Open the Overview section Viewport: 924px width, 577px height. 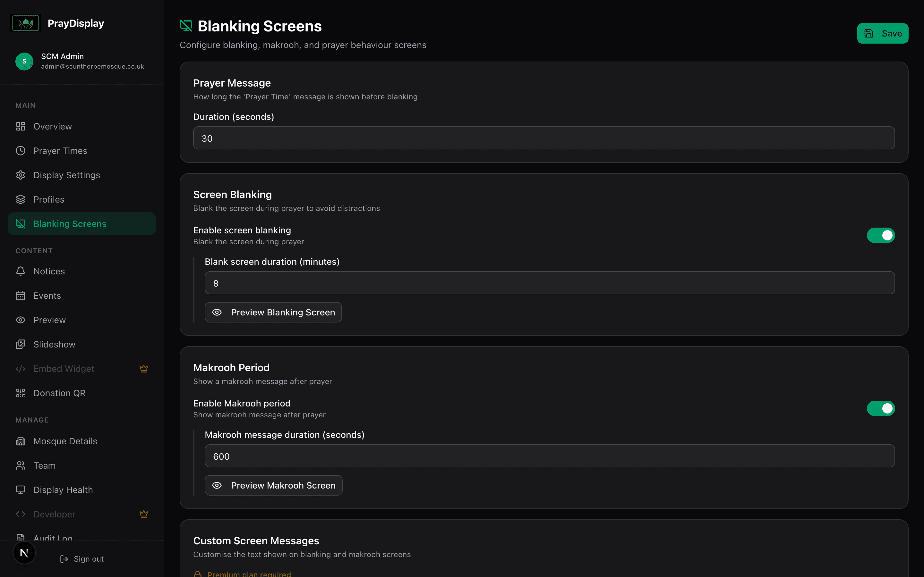click(x=52, y=126)
